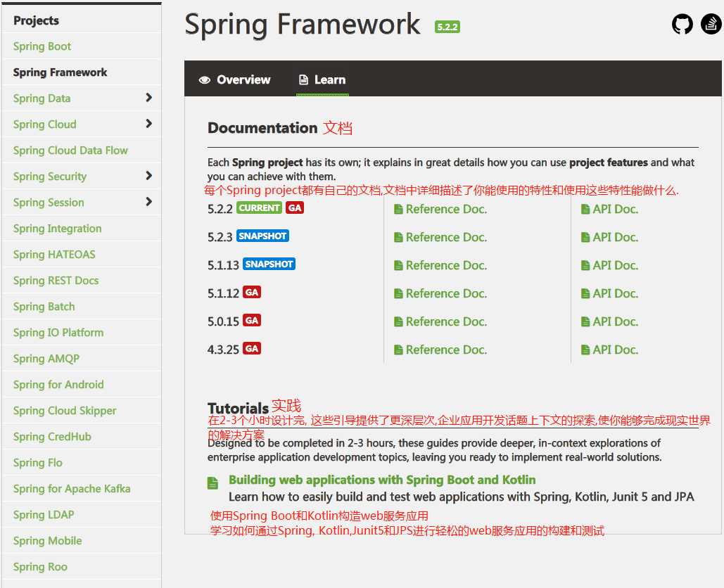Screen dimensions: 724x588
Task: Open Spring LDAP project
Action: 44,515
